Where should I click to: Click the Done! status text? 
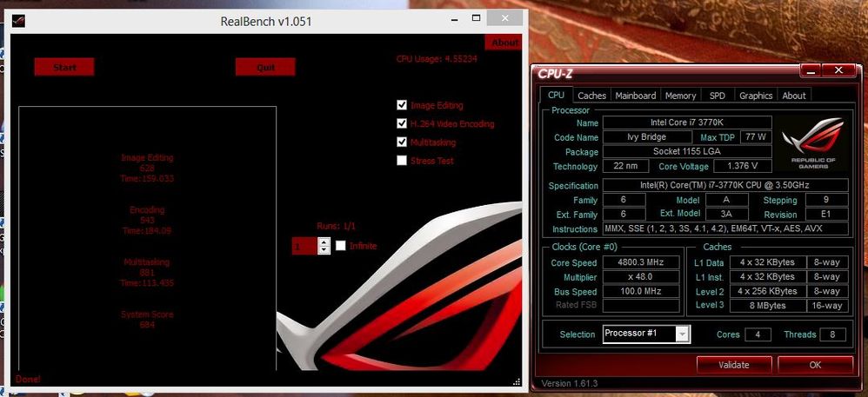pyautogui.click(x=28, y=380)
